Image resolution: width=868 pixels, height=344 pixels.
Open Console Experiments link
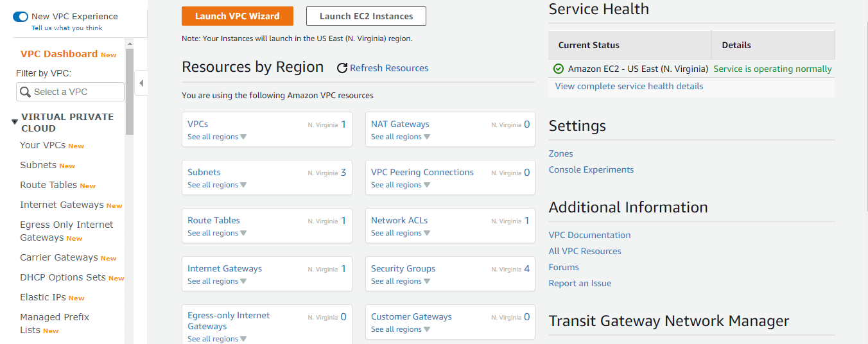tap(591, 169)
